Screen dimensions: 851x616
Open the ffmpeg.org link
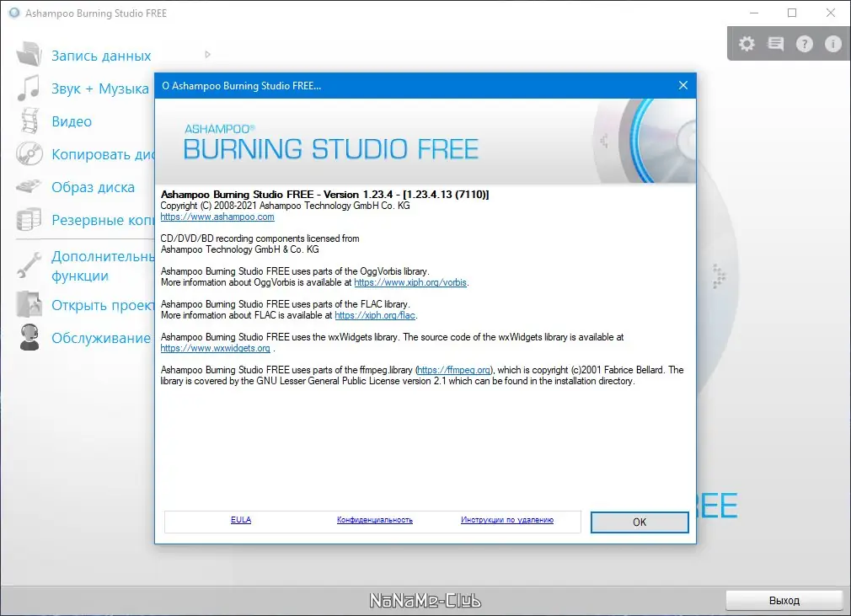(x=455, y=370)
